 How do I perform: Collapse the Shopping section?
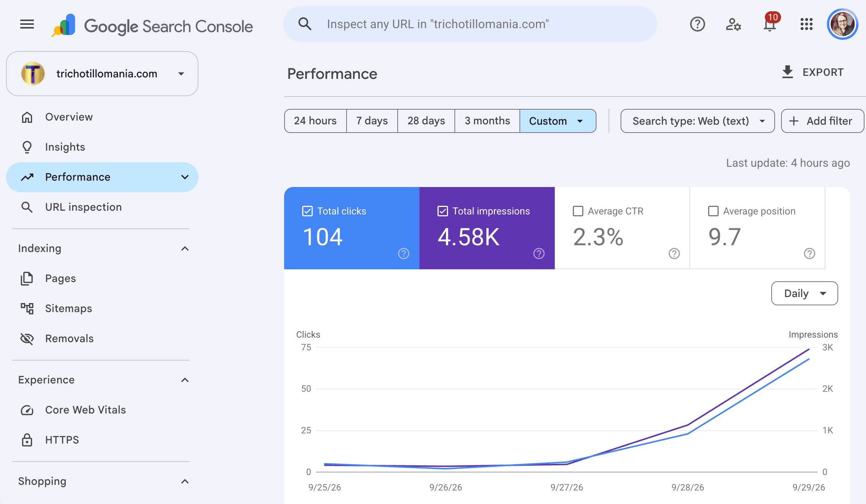[x=185, y=481]
